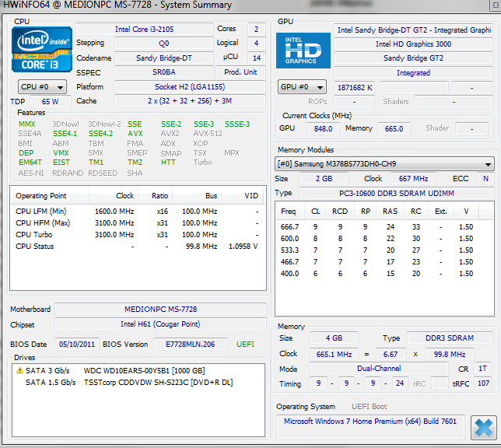Click the MEDIONPC MS-7728 motherboard field
501x448 pixels.
pyautogui.click(x=161, y=310)
